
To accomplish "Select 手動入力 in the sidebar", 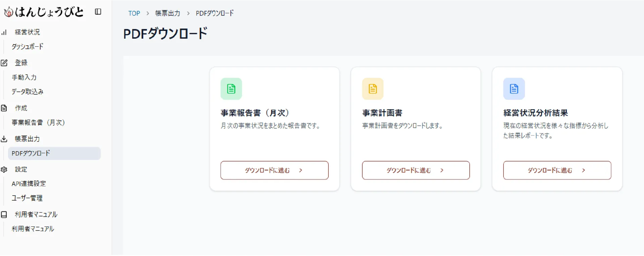I will [x=24, y=77].
